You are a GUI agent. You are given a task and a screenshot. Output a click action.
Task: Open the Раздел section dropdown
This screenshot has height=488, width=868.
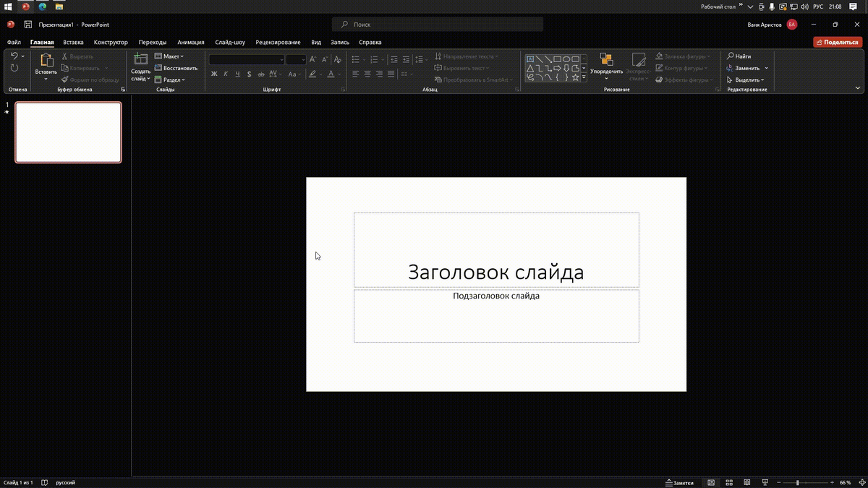point(170,80)
